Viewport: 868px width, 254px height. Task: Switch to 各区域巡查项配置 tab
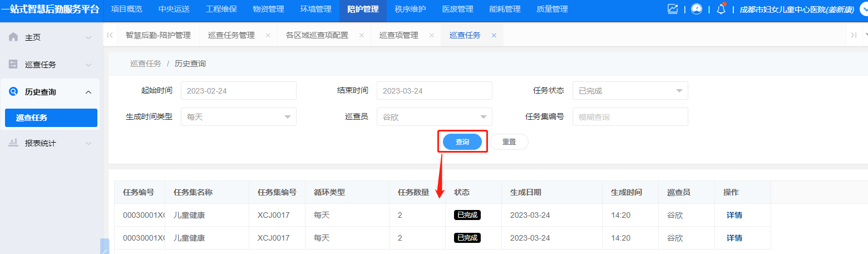(317, 35)
